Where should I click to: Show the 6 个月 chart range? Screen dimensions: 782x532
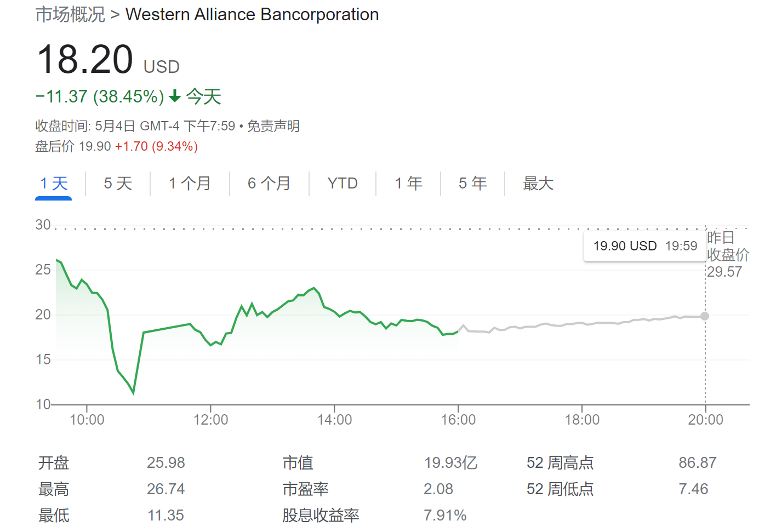269,184
